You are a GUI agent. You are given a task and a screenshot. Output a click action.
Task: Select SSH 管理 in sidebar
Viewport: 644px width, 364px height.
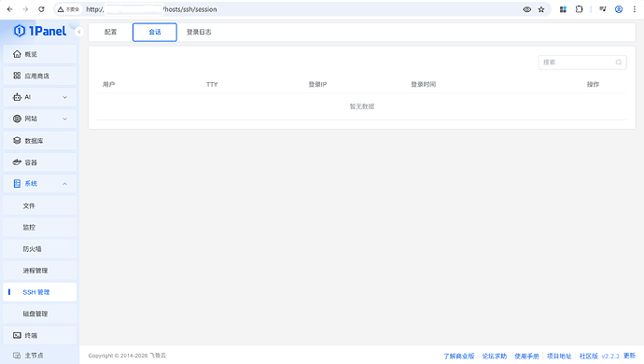[x=40, y=292]
